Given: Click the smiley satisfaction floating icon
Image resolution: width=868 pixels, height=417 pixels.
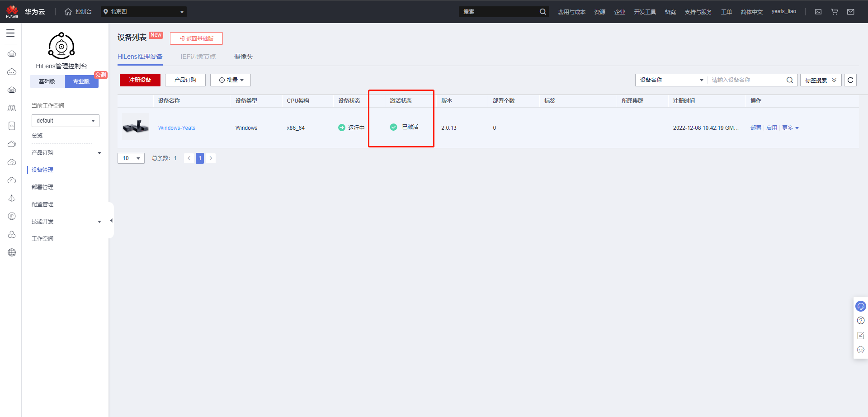Looking at the screenshot, I should pyautogui.click(x=861, y=350).
